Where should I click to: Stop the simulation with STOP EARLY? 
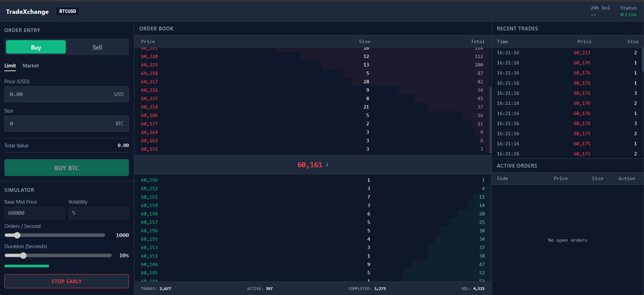(x=66, y=281)
